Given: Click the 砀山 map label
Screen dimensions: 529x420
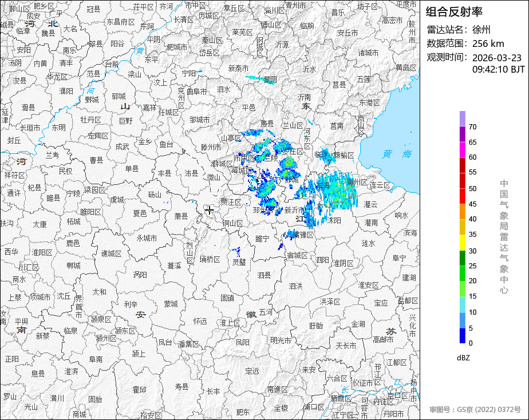Looking at the screenshot, I should (155, 195).
